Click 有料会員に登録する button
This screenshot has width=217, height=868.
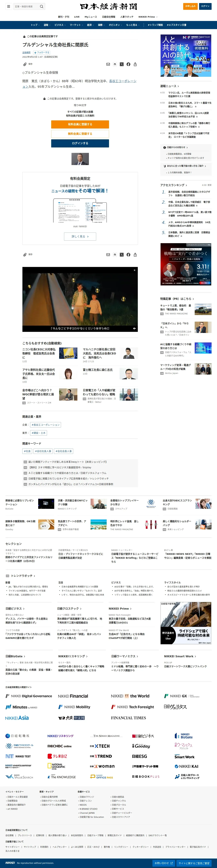pyautogui.click(x=80, y=124)
